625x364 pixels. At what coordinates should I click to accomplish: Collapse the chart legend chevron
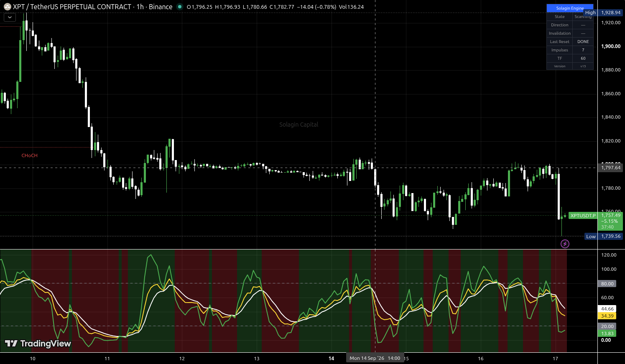click(x=10, y=18)
